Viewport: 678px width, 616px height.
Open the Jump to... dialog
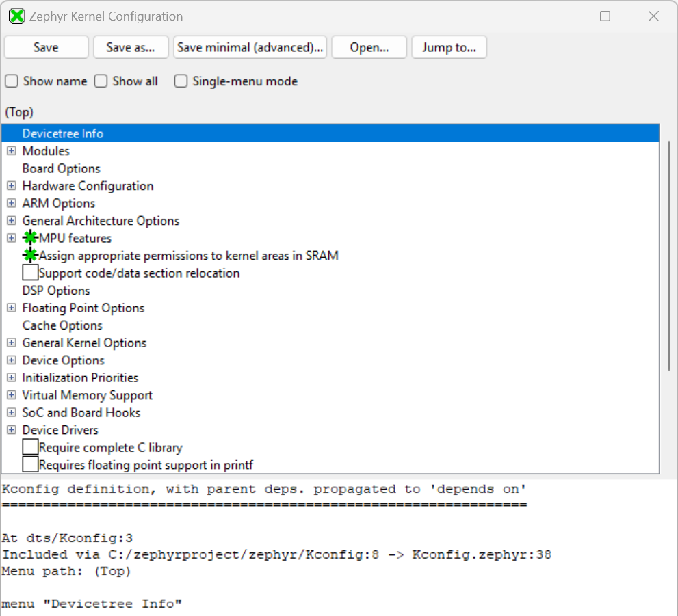coord(448,47)
